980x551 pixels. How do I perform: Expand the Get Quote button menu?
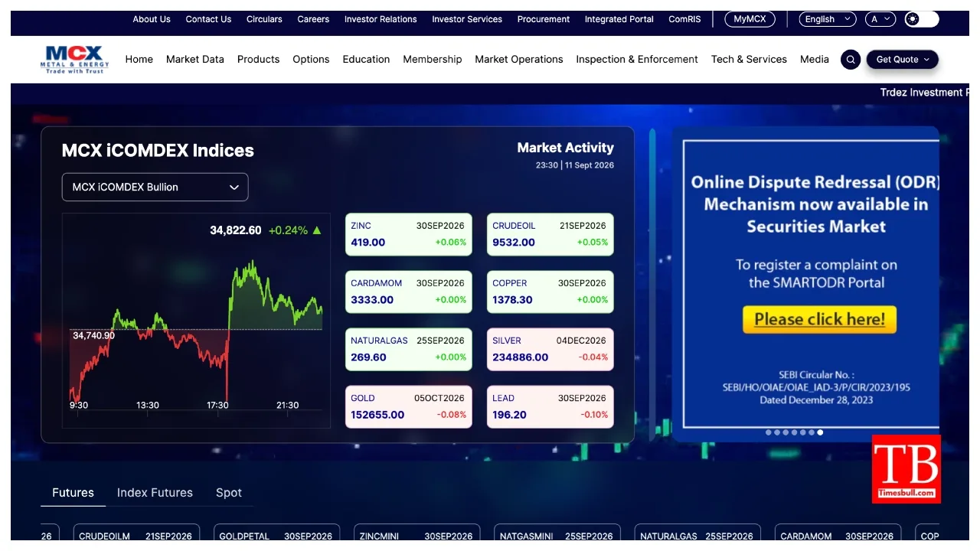click(x=903, y=60)
